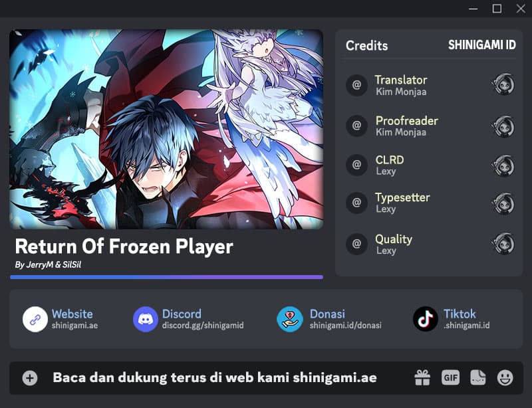Viewport: 532px width, 408px height.
Task: Open the discord.gg/shinigamid link
Action: pyautogui.click(x=203, y=326)
